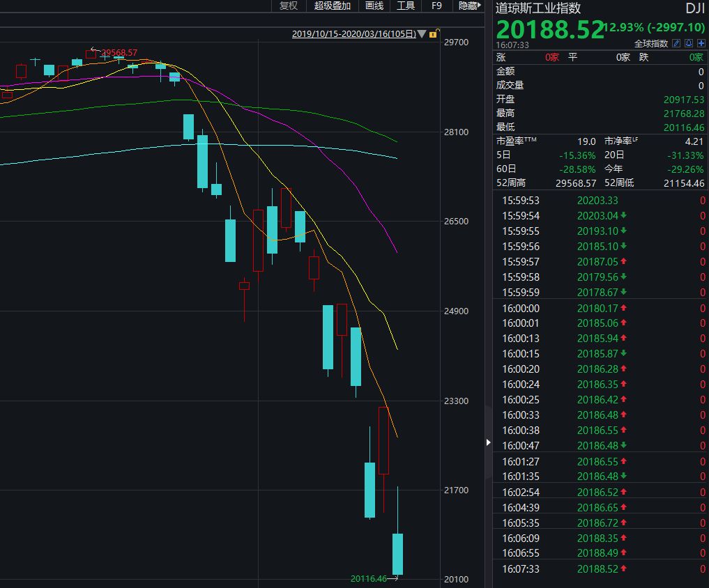Select the 开盘 value 20917.53

click(x=684, y=100)
